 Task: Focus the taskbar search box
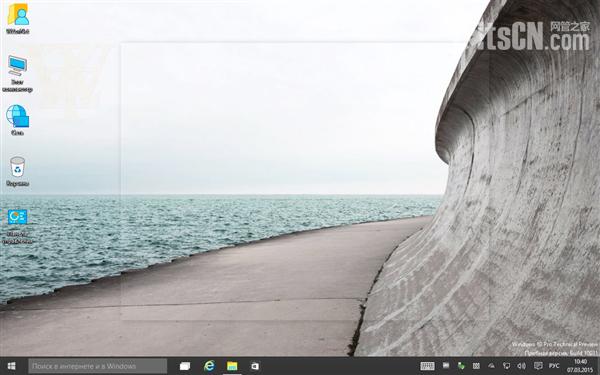(x=98, y=366)
